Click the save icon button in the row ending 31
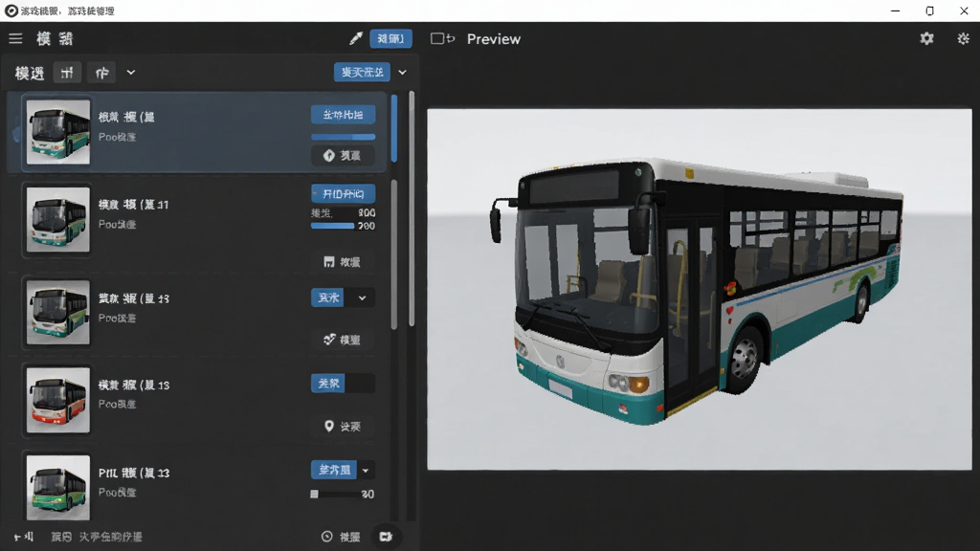 [x=344, y=262]
